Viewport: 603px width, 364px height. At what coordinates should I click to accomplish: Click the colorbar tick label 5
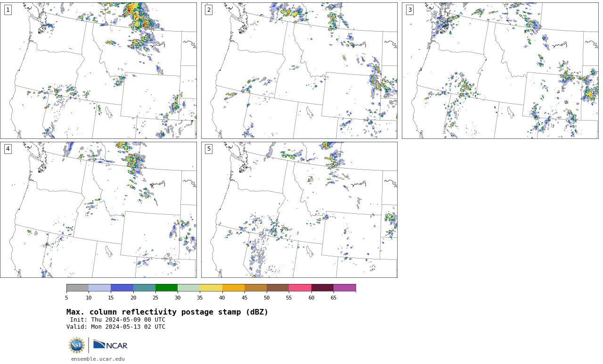pyautogui.click(x=66, y=298)
